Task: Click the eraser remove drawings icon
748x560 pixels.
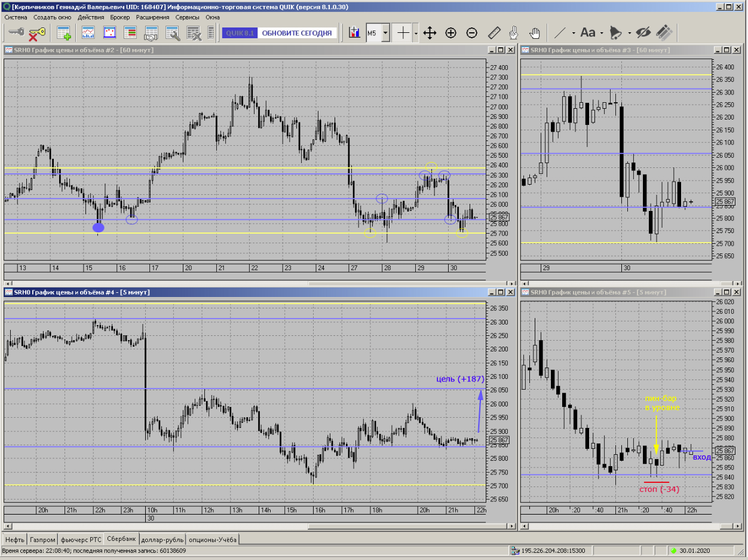Action: pyautogui.click(x=664, y=33)
